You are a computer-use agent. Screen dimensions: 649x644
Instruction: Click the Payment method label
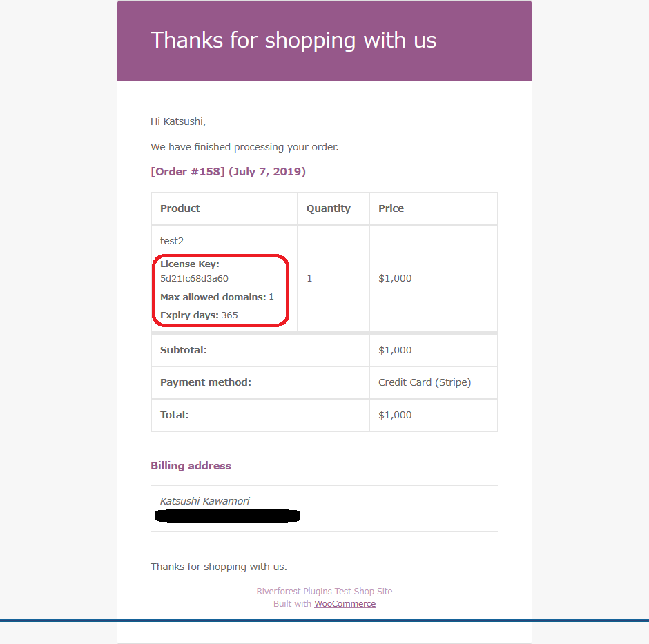pos(206,382)
